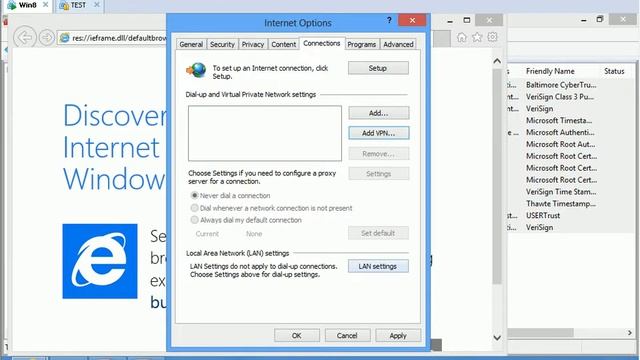This screenshot has width=640, height=360.
Task: Click the vertical scrollbar thumb of the page
Action: [x=497, y=176]
